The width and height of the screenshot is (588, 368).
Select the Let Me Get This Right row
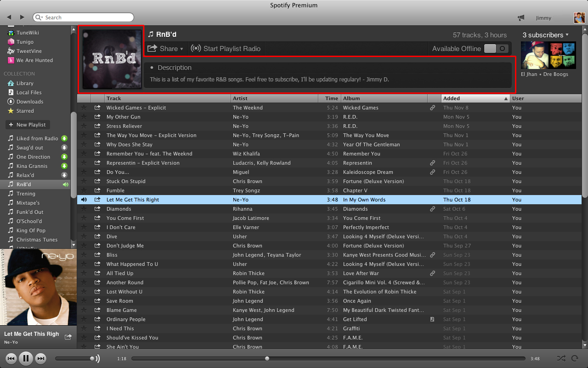[x=329, y=200]
